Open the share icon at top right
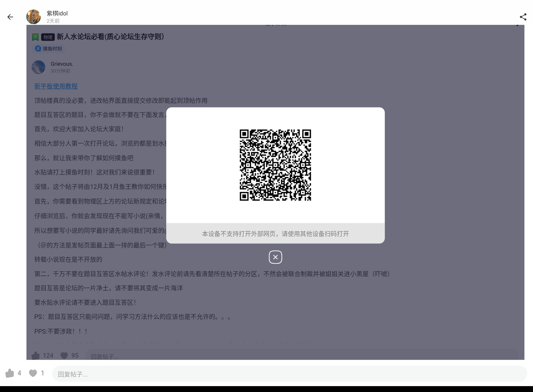Viewport: 533px width, 392px height. pyautogui.click(x=523, y=17)
